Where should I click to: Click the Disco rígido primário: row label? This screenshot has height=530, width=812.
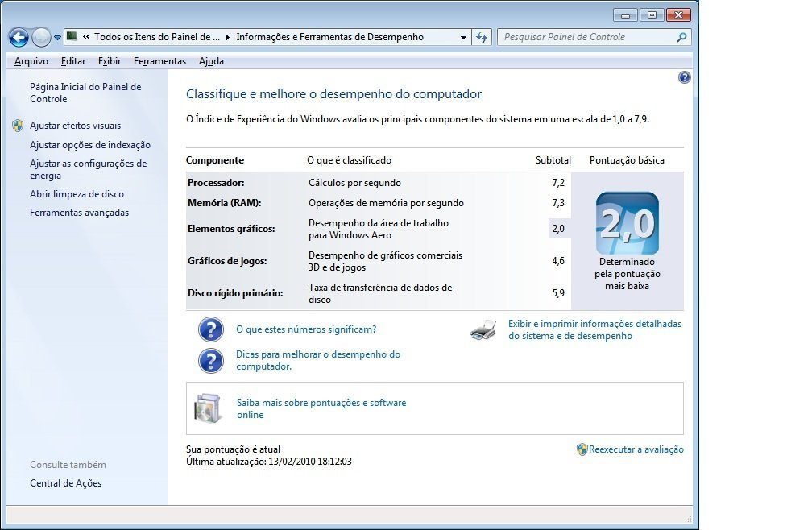pos(235,293)
